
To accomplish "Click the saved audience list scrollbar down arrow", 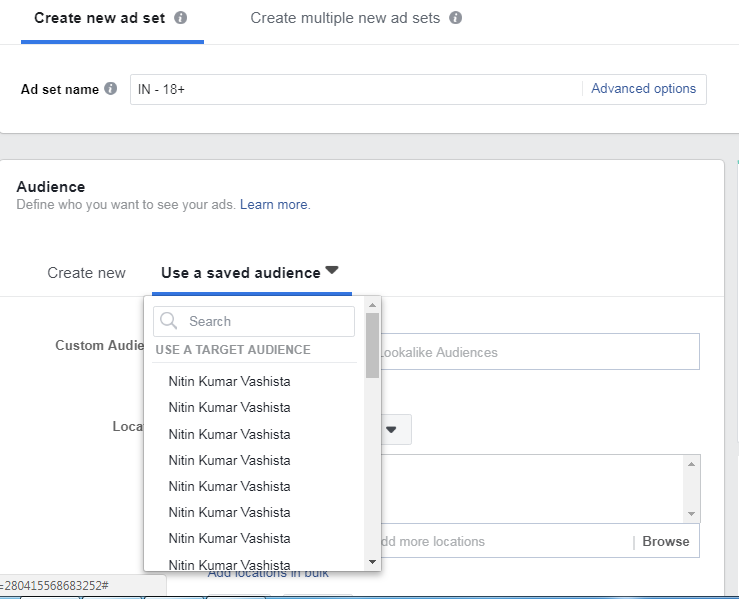I will (372, 562).
